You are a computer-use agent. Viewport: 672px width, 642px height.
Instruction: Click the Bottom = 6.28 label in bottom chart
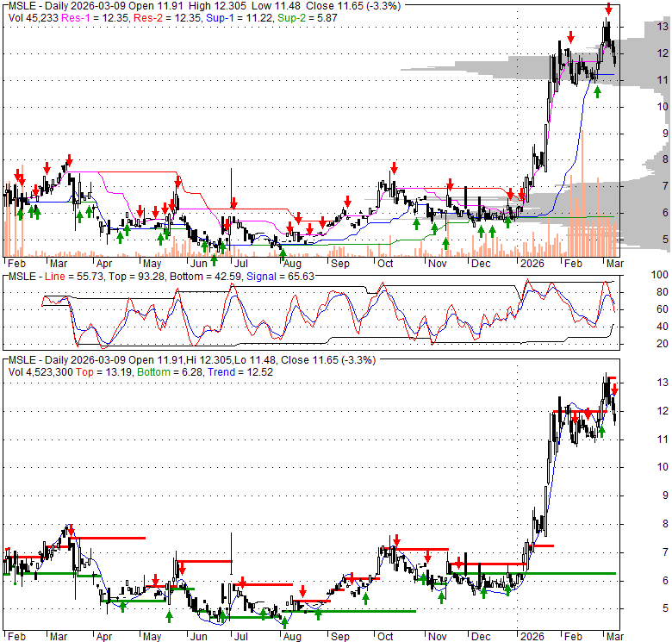point(170,372)
